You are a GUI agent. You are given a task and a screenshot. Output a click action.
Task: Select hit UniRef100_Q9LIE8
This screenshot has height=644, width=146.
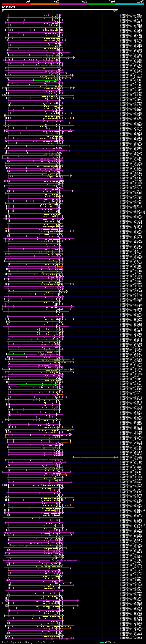pyautogui.click(x=131, y=547)
